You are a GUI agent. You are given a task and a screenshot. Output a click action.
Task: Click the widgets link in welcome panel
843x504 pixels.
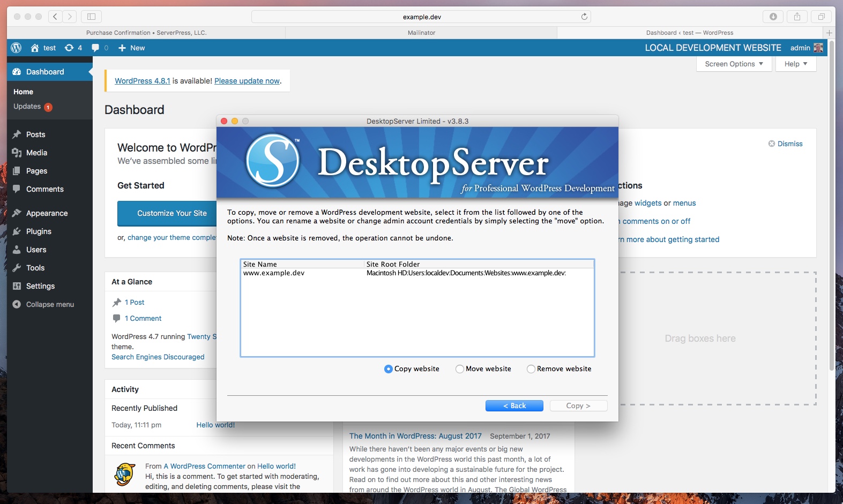click(x=648, y=203)
